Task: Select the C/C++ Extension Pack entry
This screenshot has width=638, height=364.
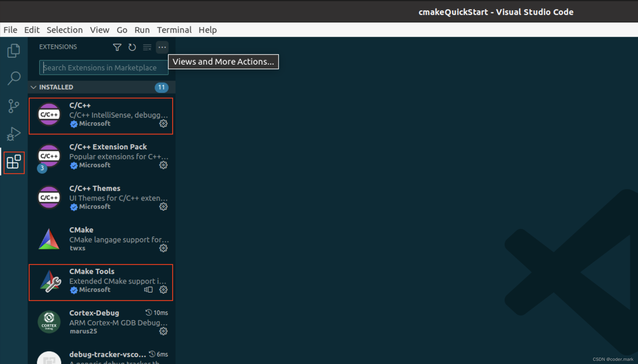Action: [108, 147]
